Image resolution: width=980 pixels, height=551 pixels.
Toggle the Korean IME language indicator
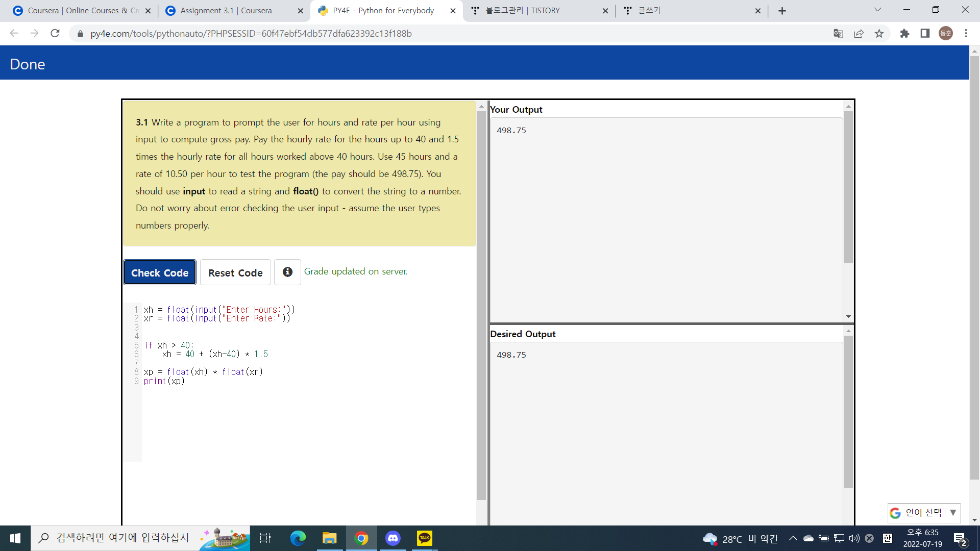[888, 538]
